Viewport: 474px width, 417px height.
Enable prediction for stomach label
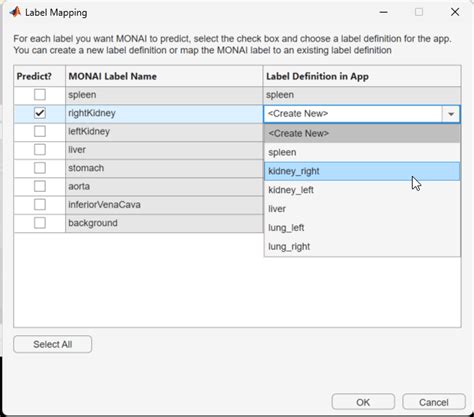point(40,168)
